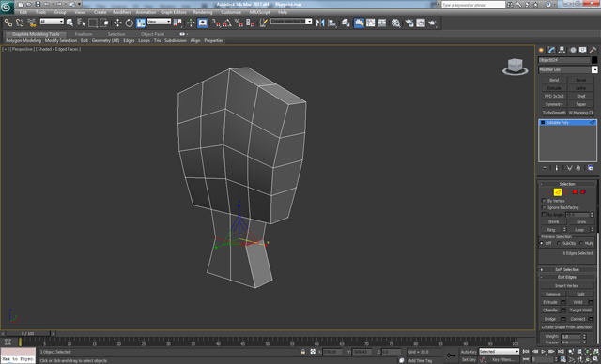The height and width of the screenshot is (364, 601).
Task: Open the Hierarchy command panel tab
Action: (x=562, y=50)
